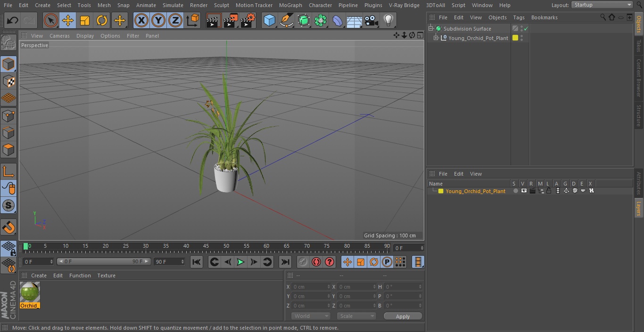This screenshot has width=644, height=332.
Task: Toggle X axis lock
Action: pyautogui.click(x=141, y=20)
